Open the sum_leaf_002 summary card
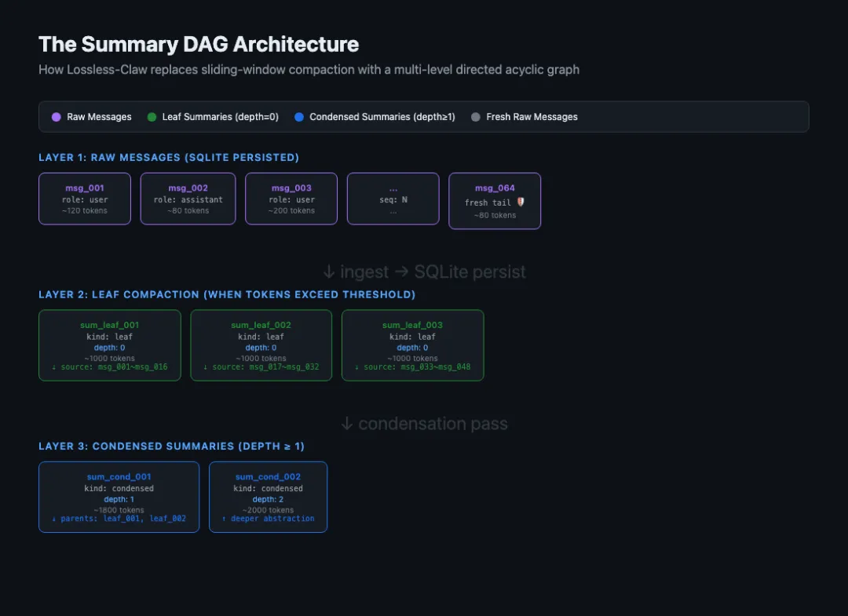 [x=261, y=345]
